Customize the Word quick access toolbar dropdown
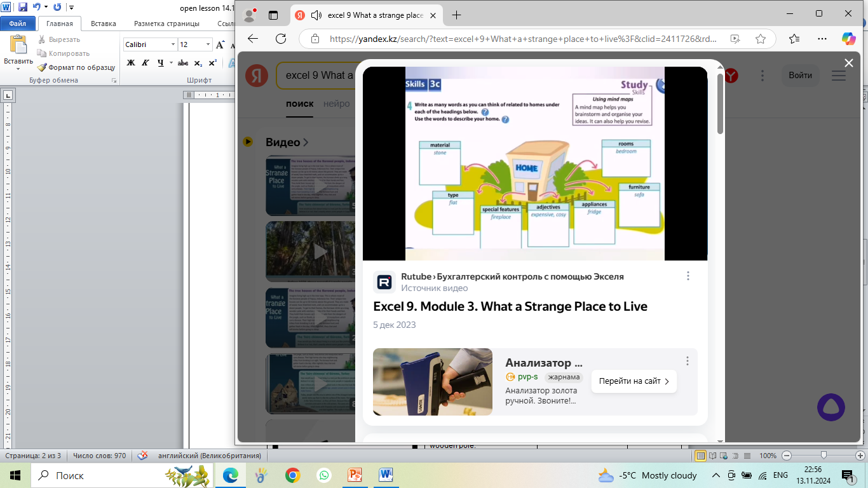This screenshot has height=488, width=868. coord(70,8)
